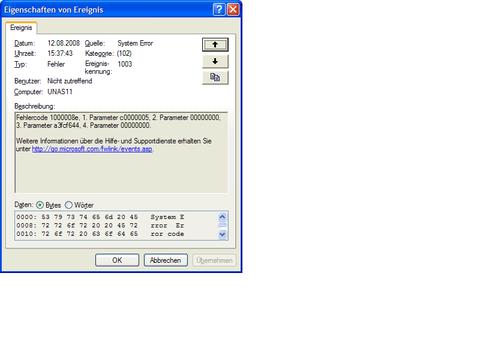Select the Wörter radio button
This screenshot has height=360, width=480.
click(x=68, y=205)
